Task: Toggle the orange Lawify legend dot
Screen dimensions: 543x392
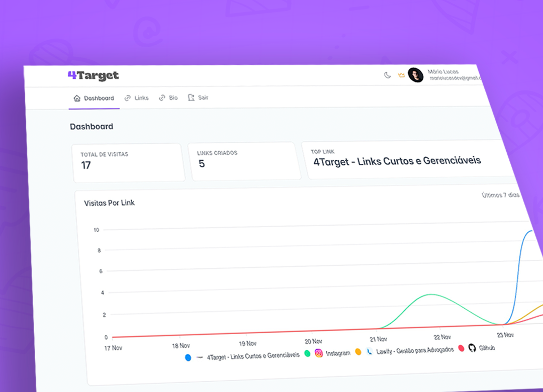Action: [x=358, y=352]
